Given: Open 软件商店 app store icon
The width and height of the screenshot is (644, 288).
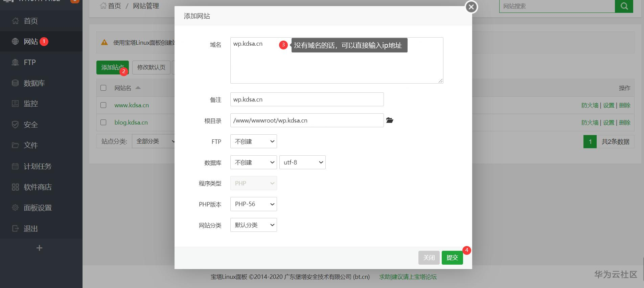Looking at the screenshot, I should tap(15, 187).
